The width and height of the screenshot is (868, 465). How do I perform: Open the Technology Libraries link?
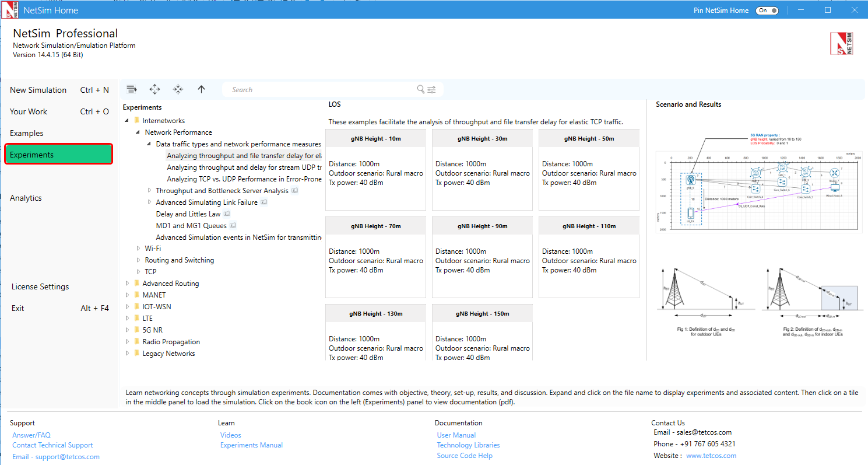coord(469,445)
